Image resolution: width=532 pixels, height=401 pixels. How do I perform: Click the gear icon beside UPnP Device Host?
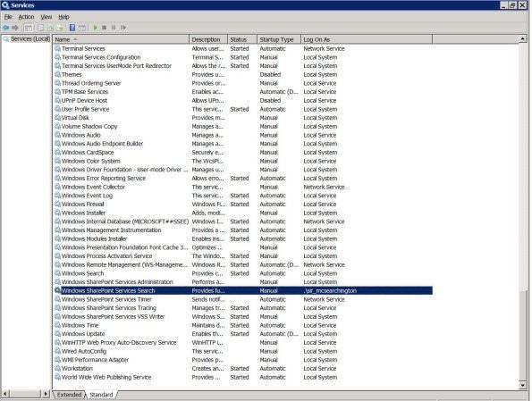click(58, 100)
